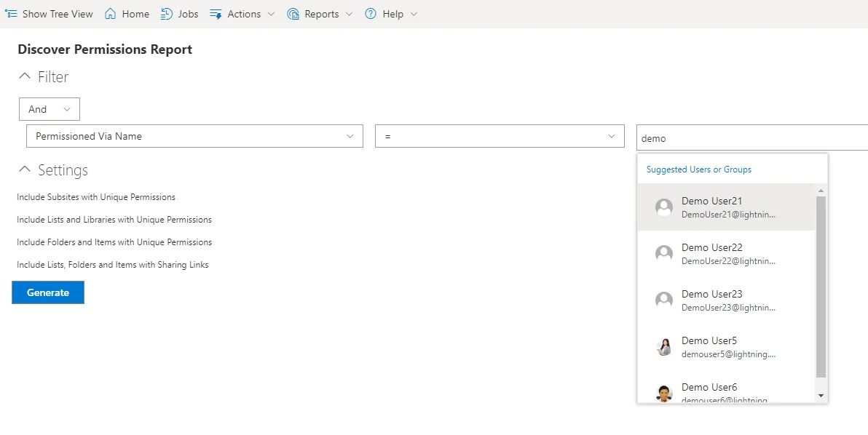Click the Demo User23 avatar picture
The image size is (868, 435).
pos(663,300)
